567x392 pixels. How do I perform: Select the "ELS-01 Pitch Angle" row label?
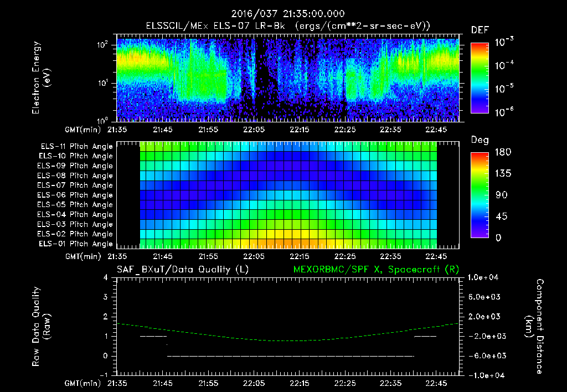click(x=76, y=244)
